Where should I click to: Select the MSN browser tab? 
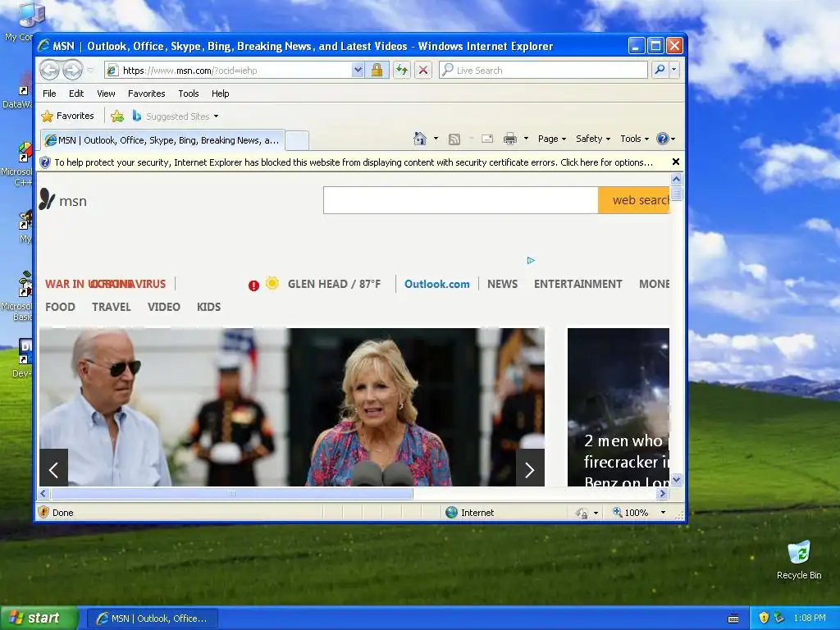[x=162, y=140]
